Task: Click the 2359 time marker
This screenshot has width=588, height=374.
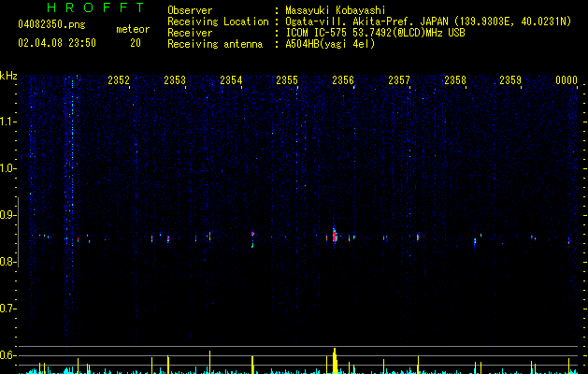Action: [x=510, y=80]
